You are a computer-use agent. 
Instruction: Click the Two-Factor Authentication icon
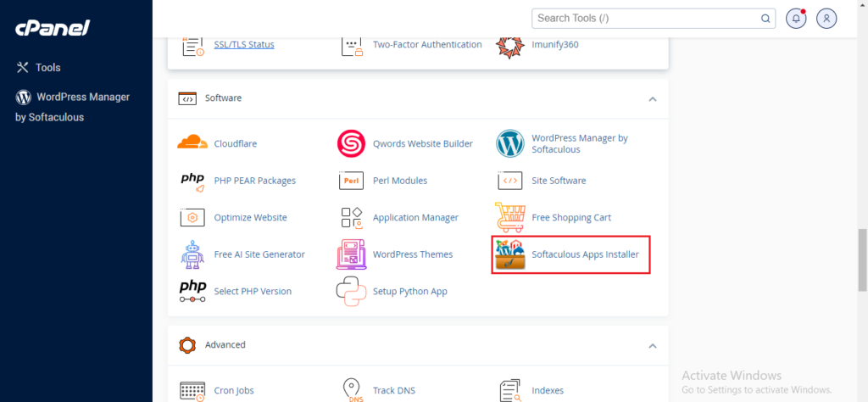[x=352, y=46]
